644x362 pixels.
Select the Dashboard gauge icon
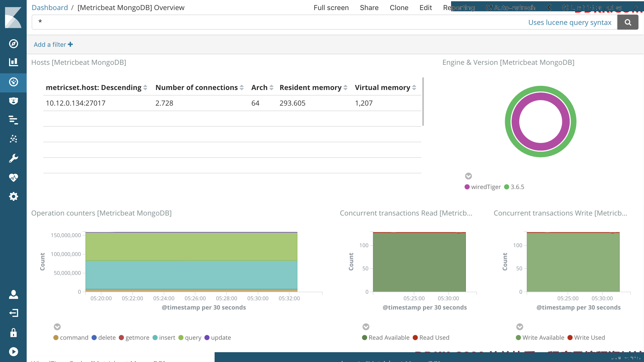point(13,82)
